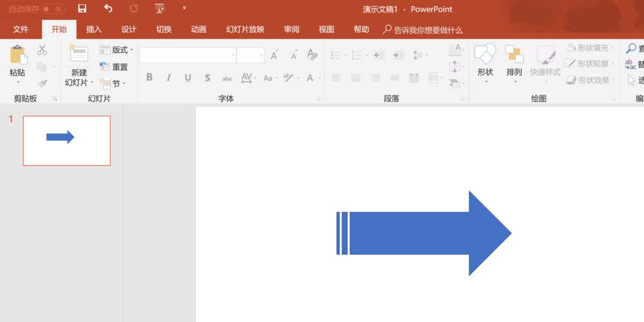This screenshot has height=322, width=644.
Task: Open 形状填充 shape fill dropdown
Action: [x=591, y=48]
